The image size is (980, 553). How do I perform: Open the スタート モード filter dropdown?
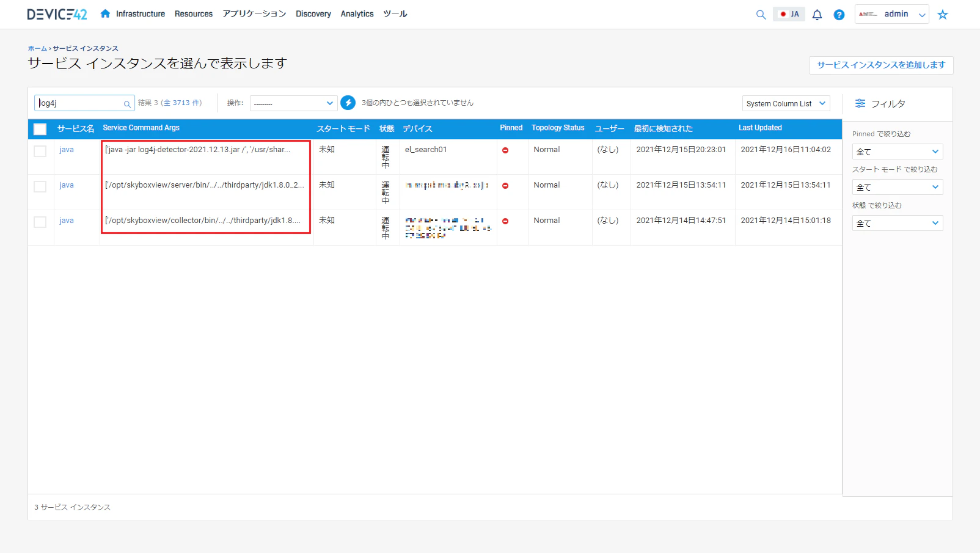(897, 187)
